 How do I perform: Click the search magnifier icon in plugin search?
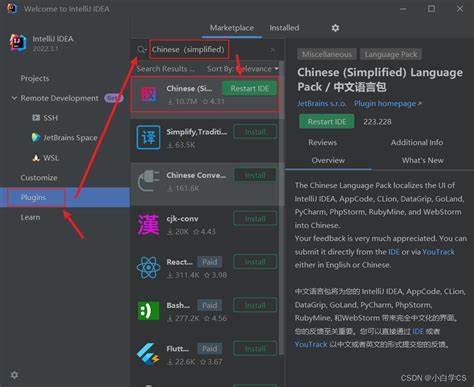(x=141, y=50)
